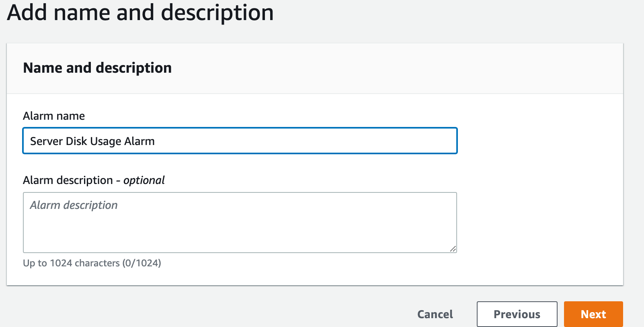Click the 'Up to 1024 characters' hint text
The width and height of the screenshot is (644, 327).
pos(72,263)
